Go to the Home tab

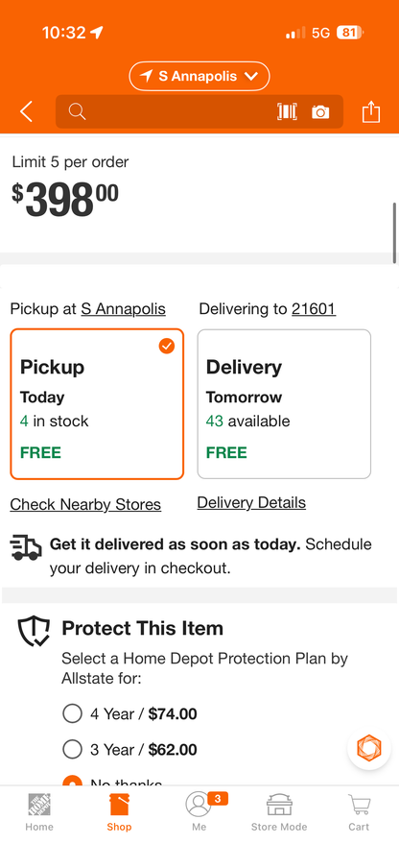[39, 812]
